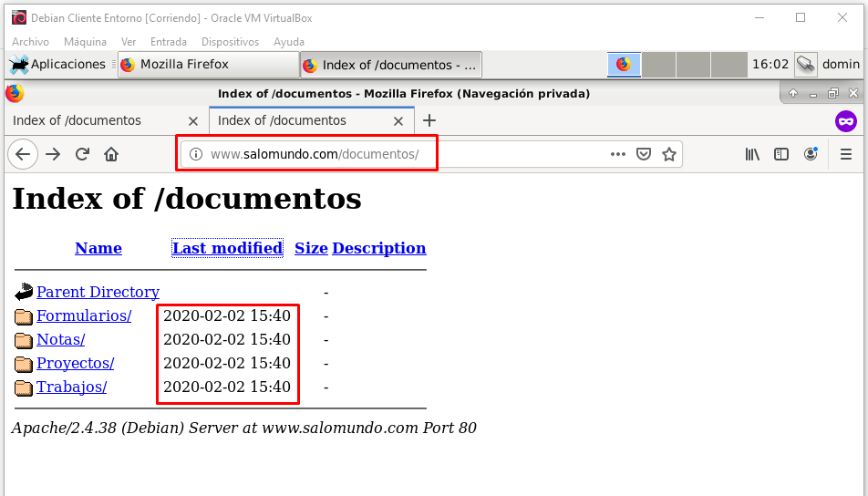Open the Firefox hamburger menu

[846, 154]
